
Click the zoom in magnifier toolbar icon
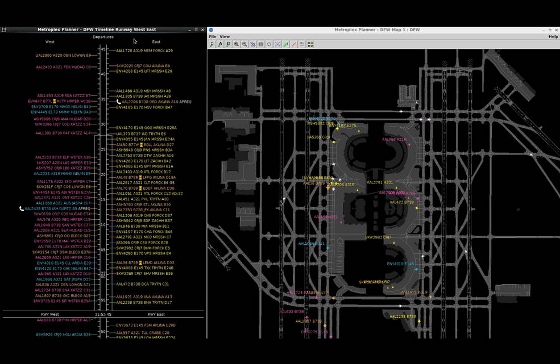click(236, 44)
